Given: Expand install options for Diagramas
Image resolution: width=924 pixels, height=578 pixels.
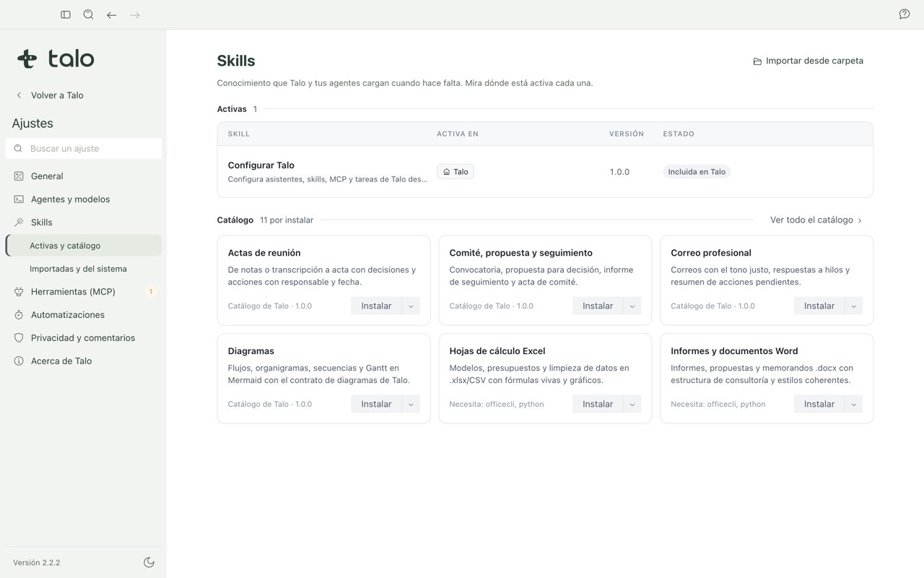Looking at the screenshot, I should [x=411, y=404].
